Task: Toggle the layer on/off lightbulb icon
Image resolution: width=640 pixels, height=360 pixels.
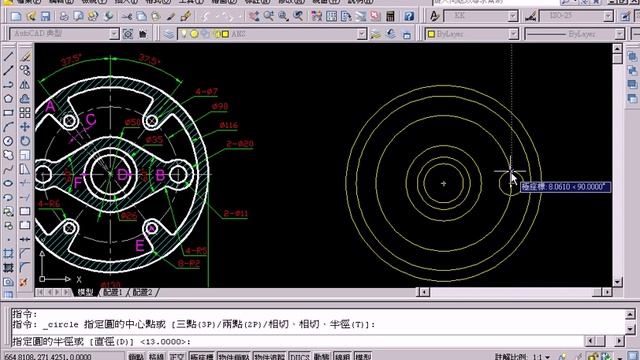Action: 184,34
